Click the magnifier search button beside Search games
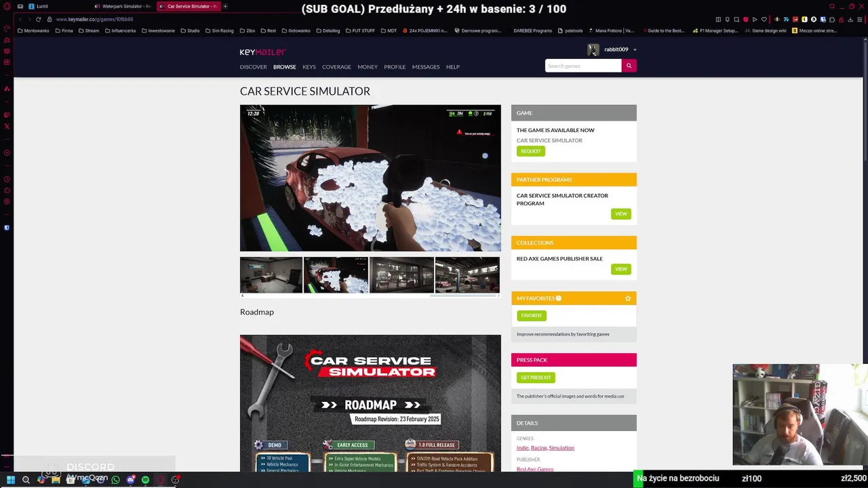The height and width of the screenshot is (488, 868). pyautogui.click(x=629, y=66)
